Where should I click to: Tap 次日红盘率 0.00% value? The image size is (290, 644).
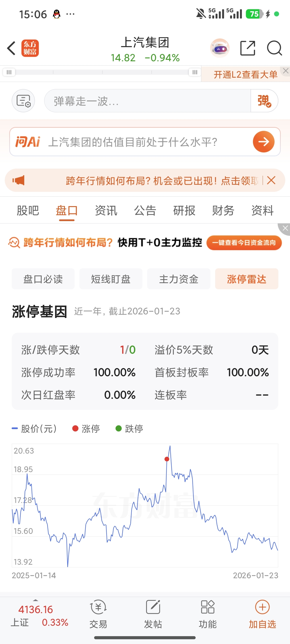click(120, 395)
